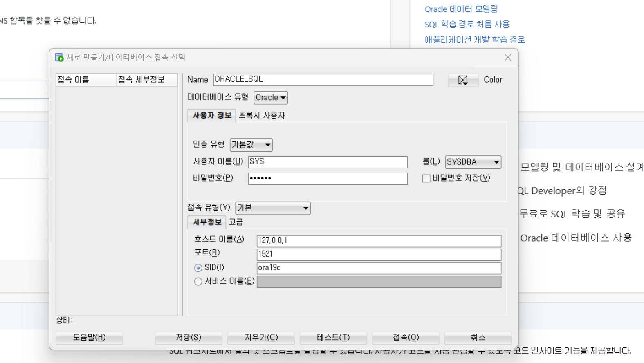Click the 접속 이름 column header

click(x=86, y=80)
